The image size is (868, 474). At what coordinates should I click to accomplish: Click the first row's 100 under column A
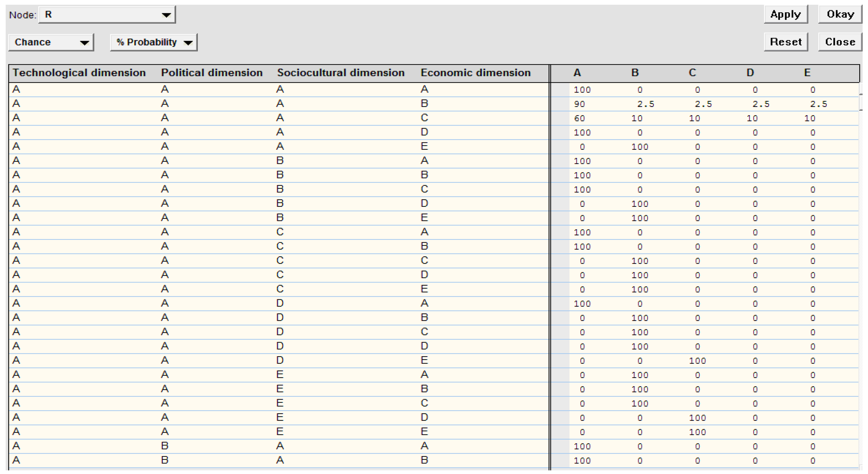pos(582,90)
